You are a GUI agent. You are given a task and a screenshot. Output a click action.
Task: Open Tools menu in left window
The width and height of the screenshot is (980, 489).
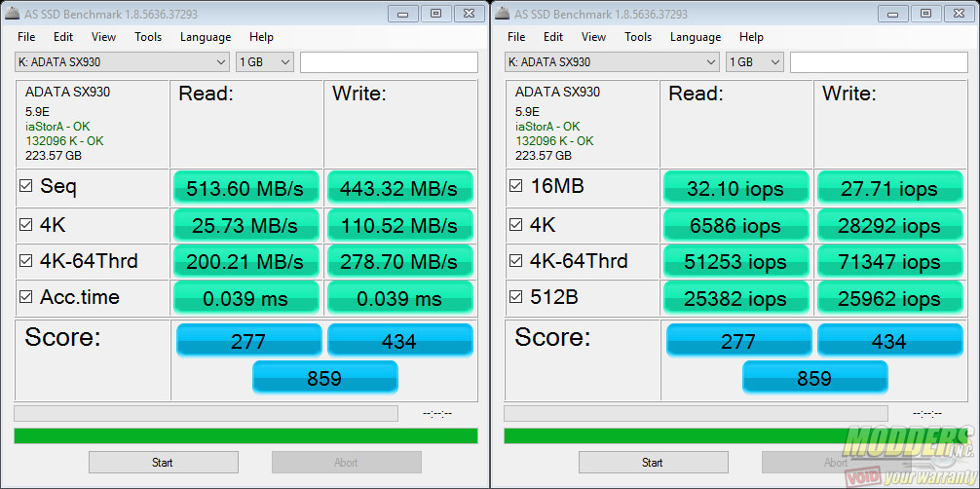(x=148, y=37)
